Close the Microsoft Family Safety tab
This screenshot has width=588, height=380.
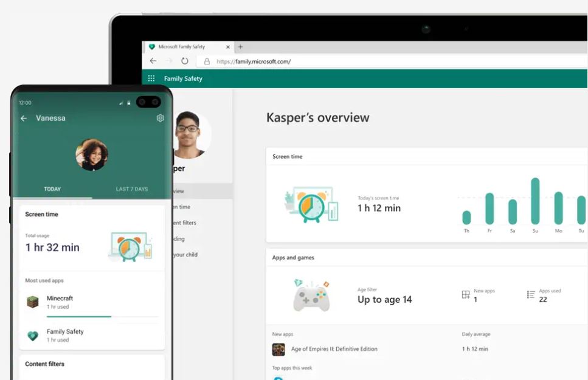(228, 47)
